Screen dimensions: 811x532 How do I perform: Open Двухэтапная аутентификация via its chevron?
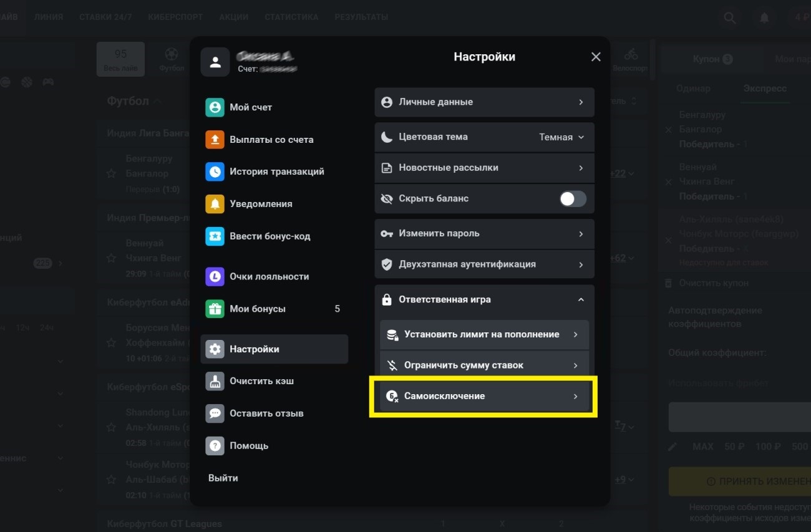[x=581, y=264]
